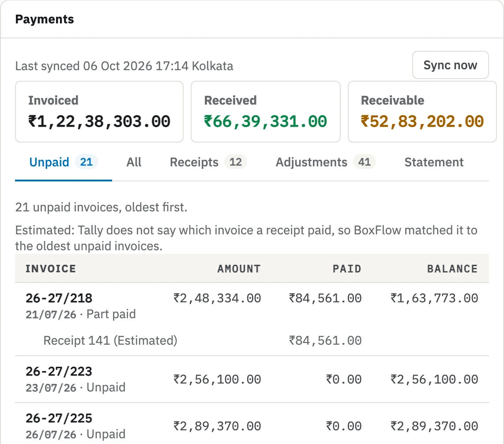This screenshot has height=444, width=504.
Task: Open invoice 26-27/218
Action: [x=59, y=298]
